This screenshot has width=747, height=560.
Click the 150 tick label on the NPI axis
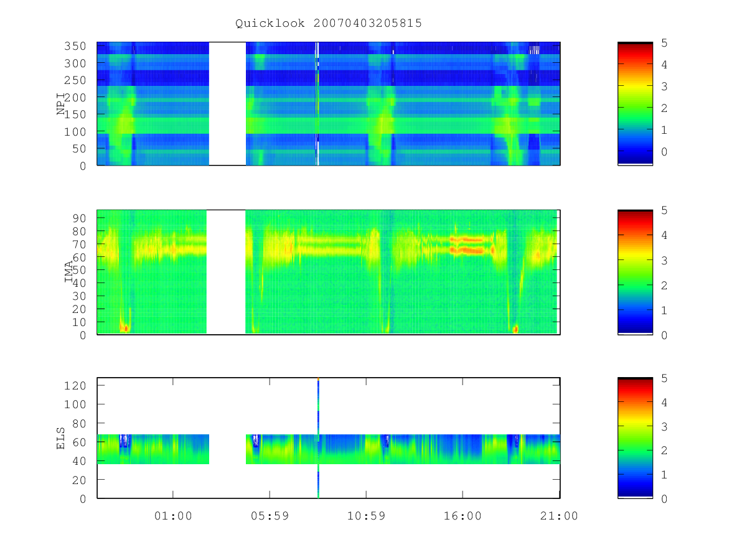pyautogui.click(x=77, y=114)
